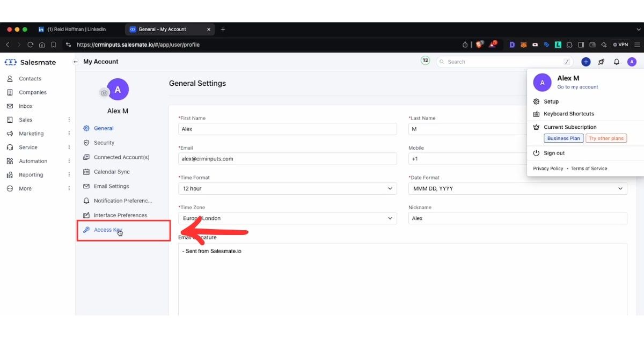Viewport: 644px width, 338px height.
Task: Click the Brave Shields lion icon
Action: point(479,45)
